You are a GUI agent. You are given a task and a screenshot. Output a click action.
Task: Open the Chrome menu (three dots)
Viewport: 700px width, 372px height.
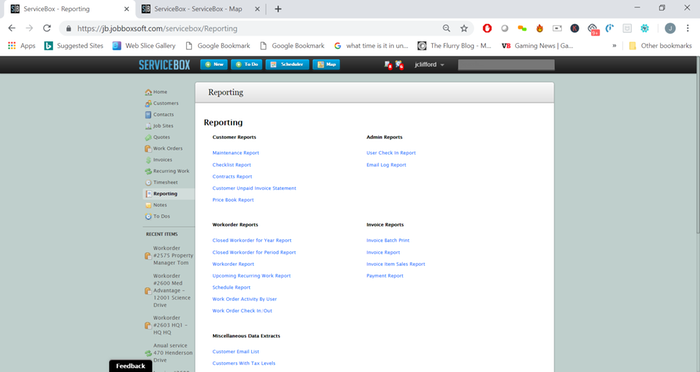[x=688, y=28]
